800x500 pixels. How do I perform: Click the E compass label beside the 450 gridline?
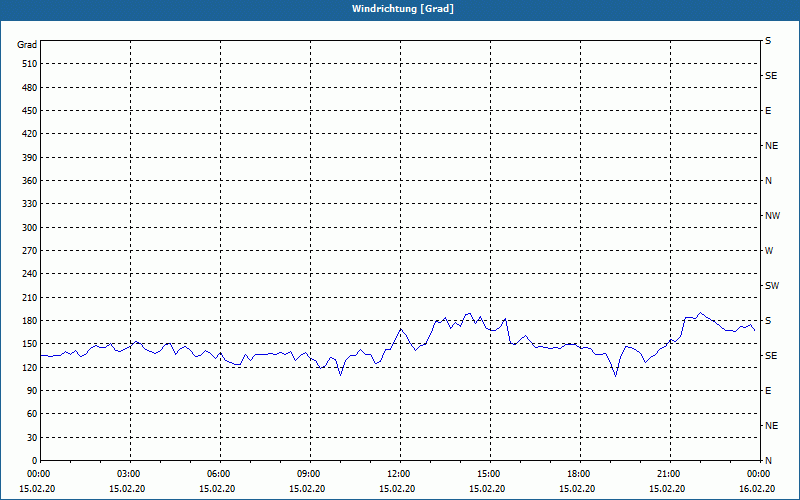[768, 111]
